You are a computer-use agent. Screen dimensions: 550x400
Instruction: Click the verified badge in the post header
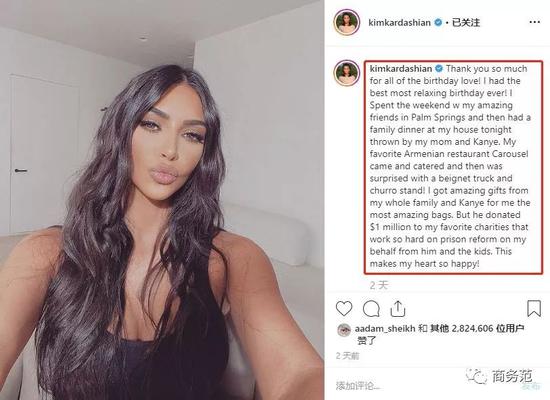click(438, 22)
